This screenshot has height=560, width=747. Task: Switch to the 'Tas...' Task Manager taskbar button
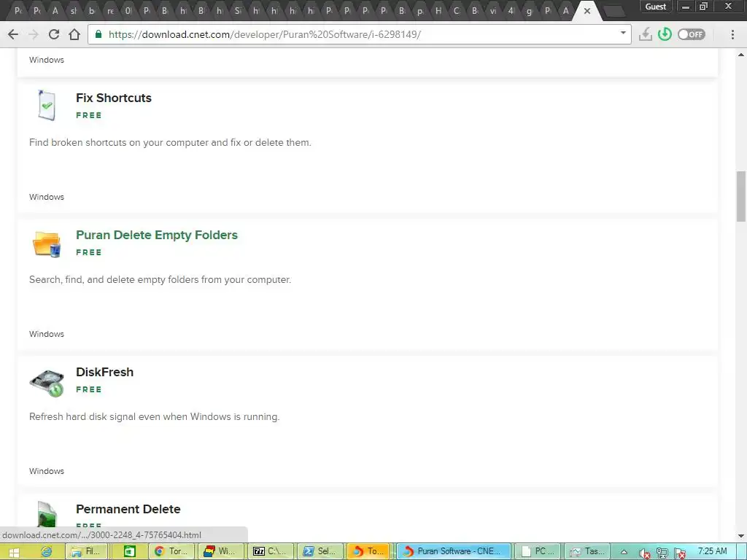[x=586, y=551]
